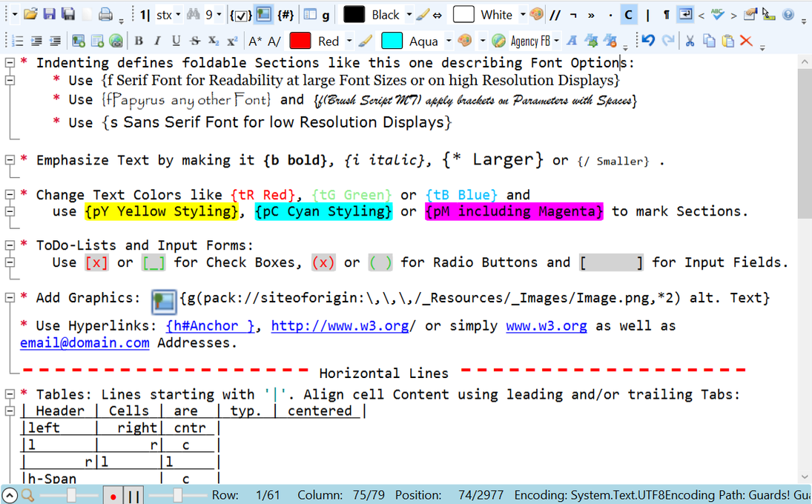Viewport: 812px width, 504px height.
Task: Toggle the checkbox markup button
Action: pyautogui.click(x=240, y=15)
